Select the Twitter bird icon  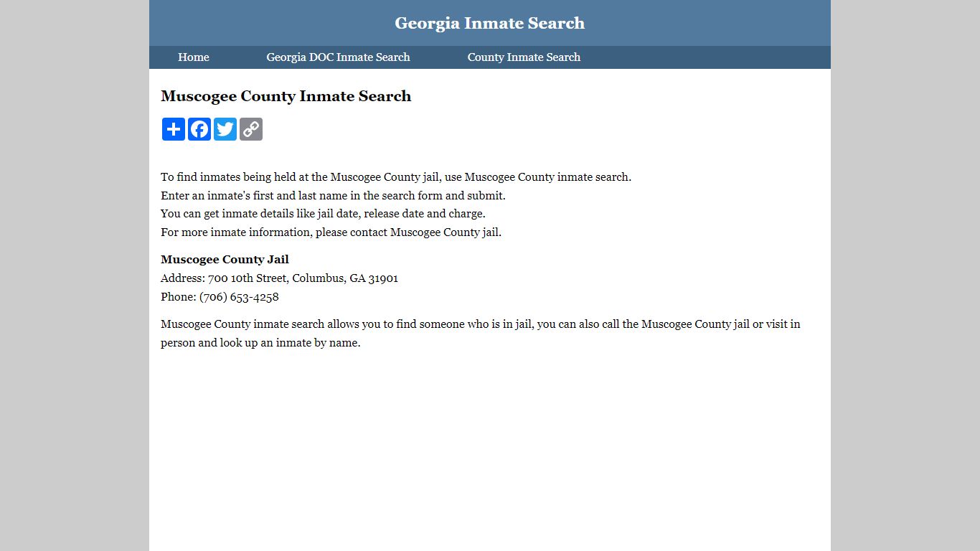coord(225,129)
